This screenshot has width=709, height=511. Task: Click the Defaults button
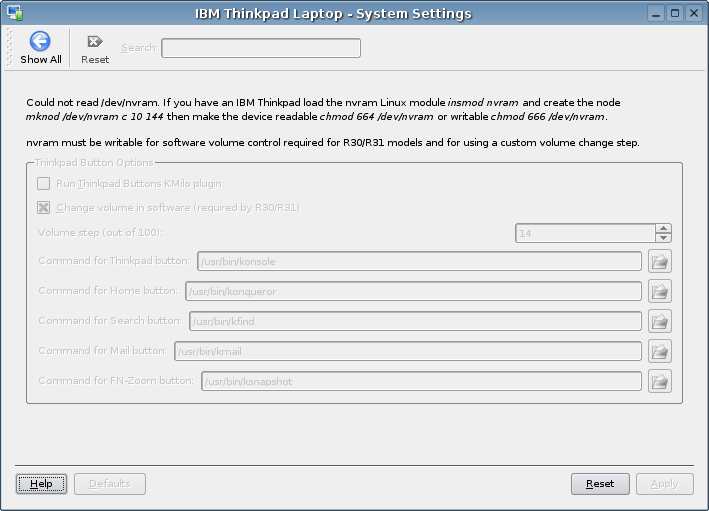[110, 484]
